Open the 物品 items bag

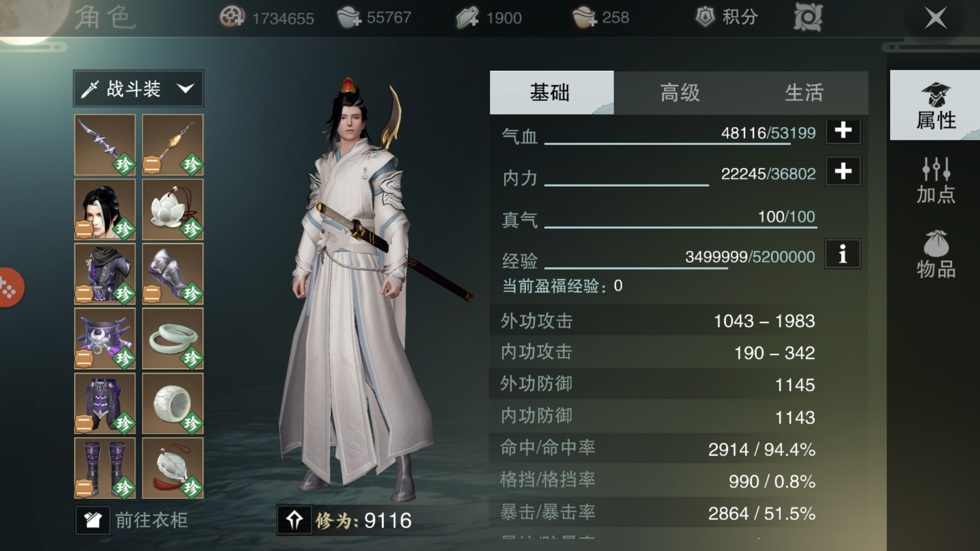(x=935, y=255)
